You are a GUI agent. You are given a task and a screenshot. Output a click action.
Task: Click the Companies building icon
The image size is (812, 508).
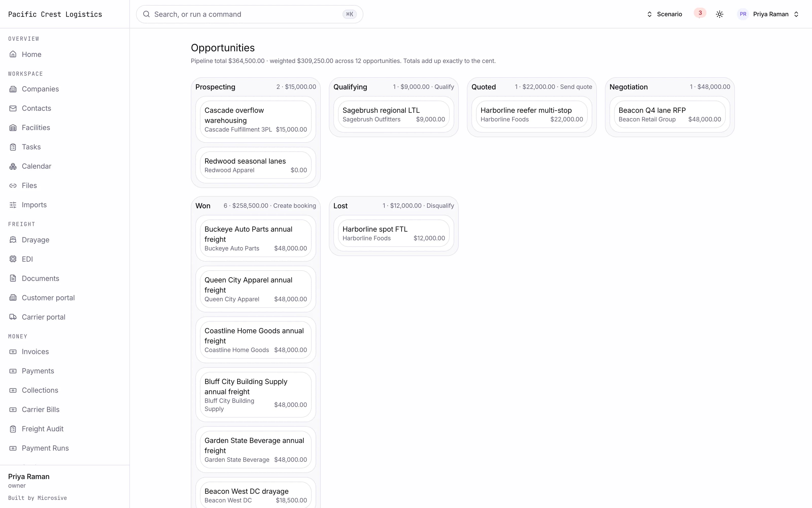(x=13, y=89)
